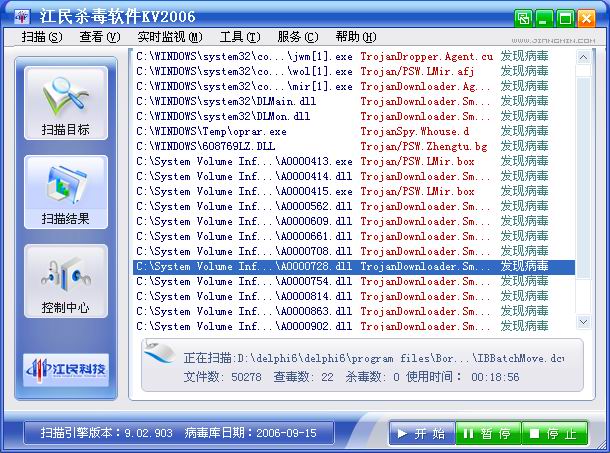Open the 扫描(S) menu
This screenshot has height=453, width=610.
pos(42,37)
